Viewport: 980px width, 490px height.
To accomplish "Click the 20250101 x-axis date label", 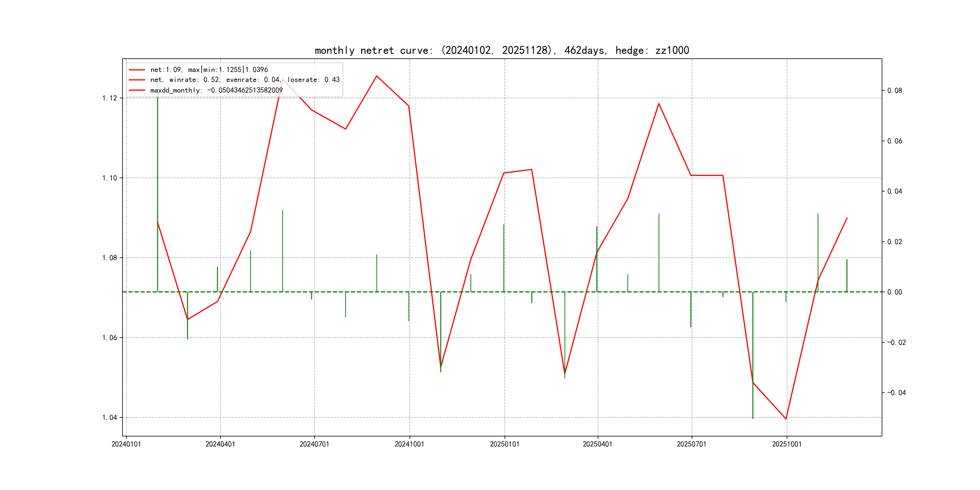I will [x=505, y=444].
